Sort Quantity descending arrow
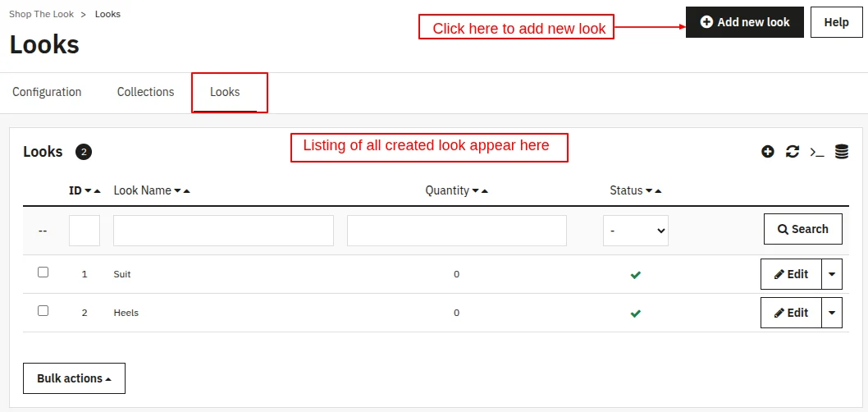868x412 pixels. click(475, 190)
